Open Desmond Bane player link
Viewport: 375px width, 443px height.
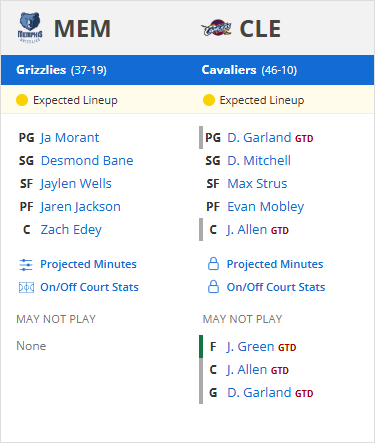[87, 161]
